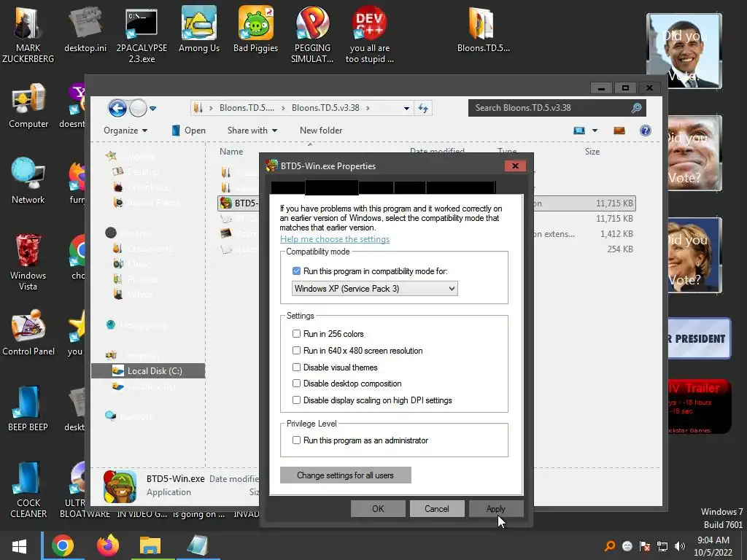This screenshot has height=560, width=747.
Task: Launch Firefox from the taskbar
Action: click(x=108, y=545)
